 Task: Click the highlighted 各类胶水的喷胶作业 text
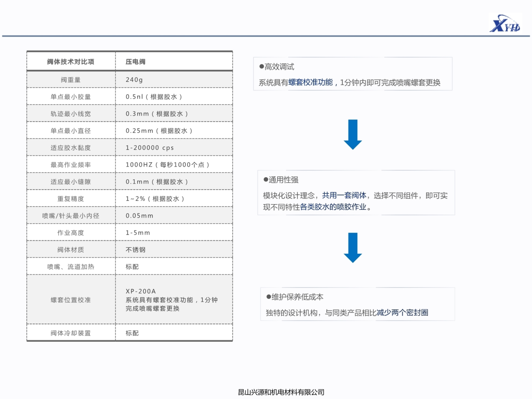[333, 207]
